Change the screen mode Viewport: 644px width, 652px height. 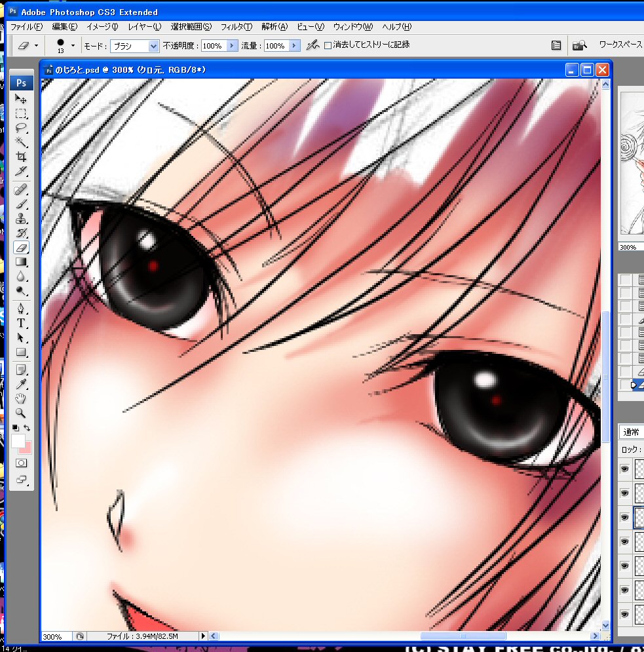pyautogui.click(x=21, y=480)
